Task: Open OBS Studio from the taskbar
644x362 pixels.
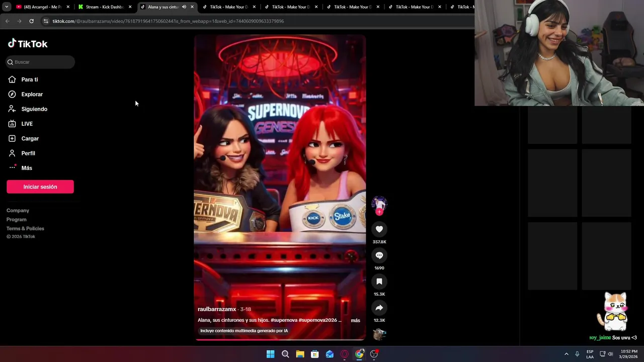Action: 374,354
